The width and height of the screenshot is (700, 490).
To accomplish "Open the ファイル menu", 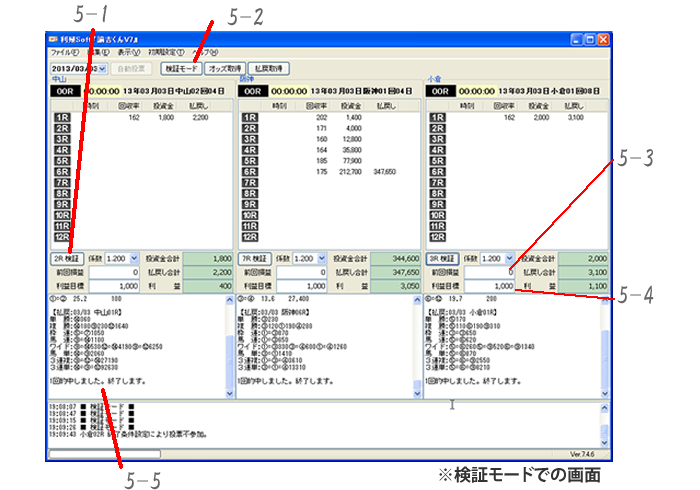I will pos(64,52).
